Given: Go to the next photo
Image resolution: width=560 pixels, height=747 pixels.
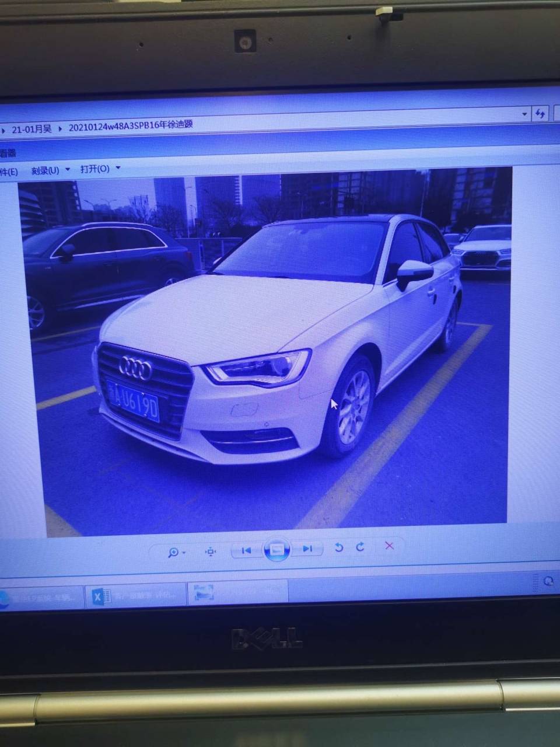Looking at the screenshot, I should click(x=307, y=549).
